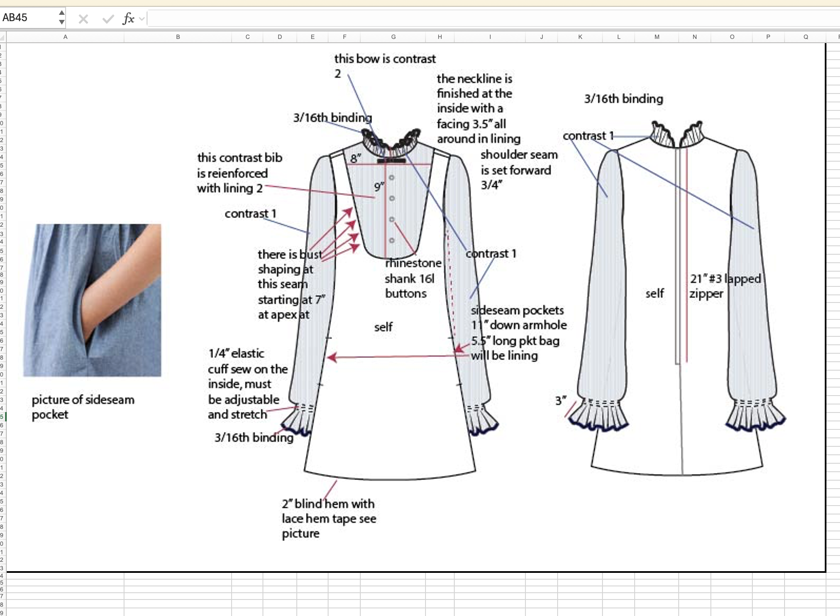
Task: Click the cancel entry X icon
Action: pos(83,19)
